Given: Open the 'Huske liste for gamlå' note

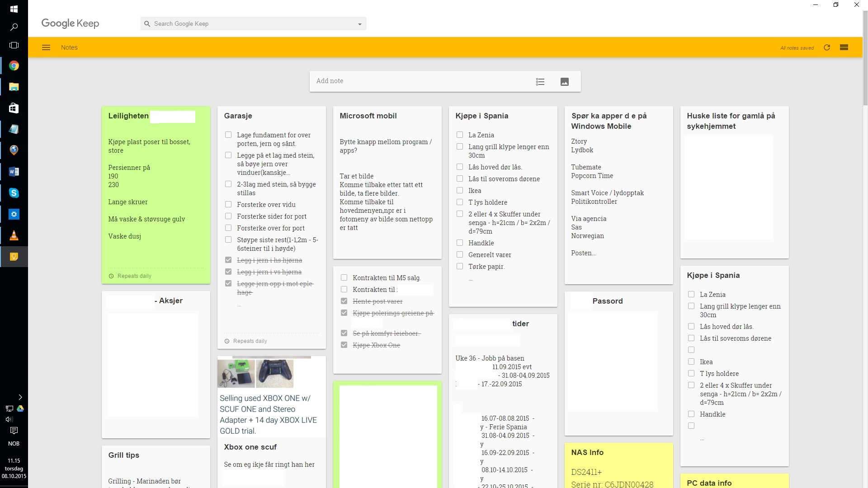Looking at the screenshot, I should pos(735,182).
